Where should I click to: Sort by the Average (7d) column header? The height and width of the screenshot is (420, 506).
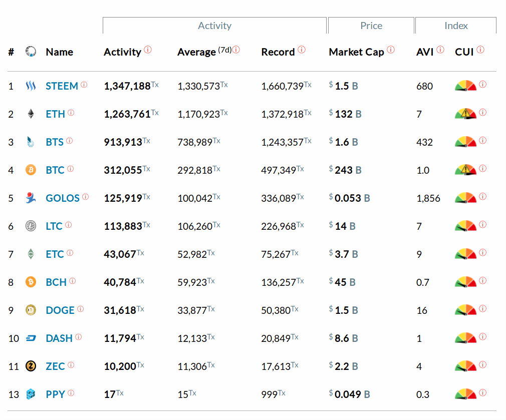click(x=204, y=52)
